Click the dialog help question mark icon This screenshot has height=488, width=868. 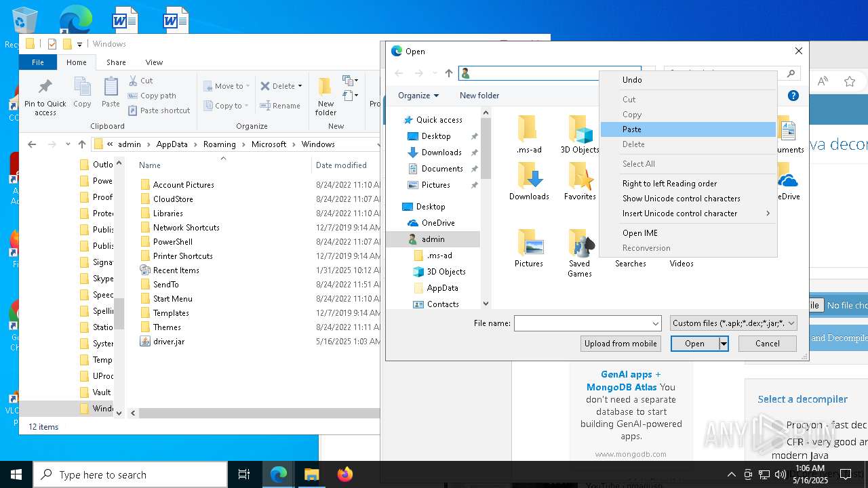point(793,96)
